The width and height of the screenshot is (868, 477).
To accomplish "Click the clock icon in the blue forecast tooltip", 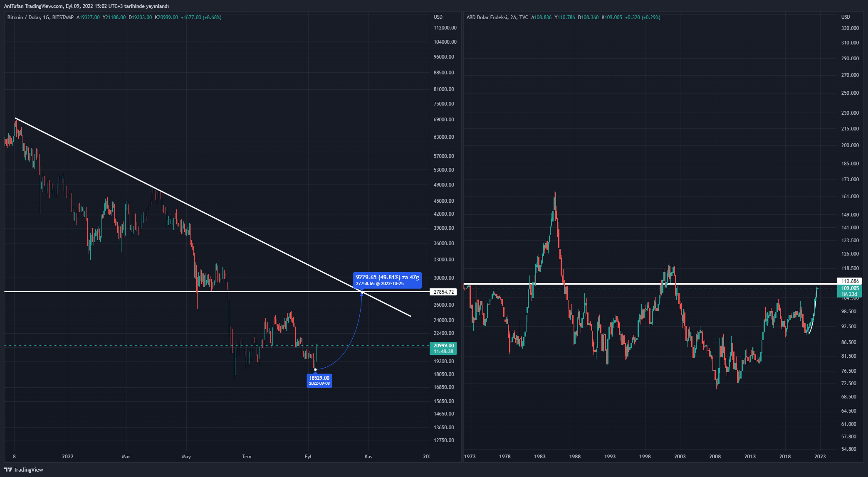I will [378, 284].
